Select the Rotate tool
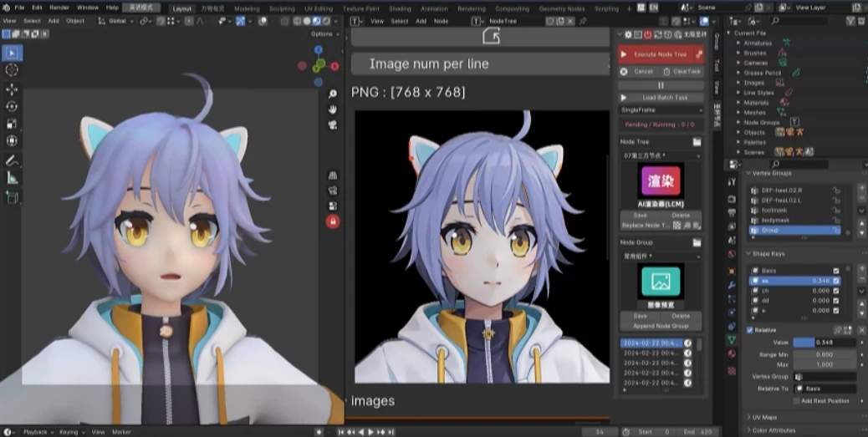The image size is (868, 437). 12,106
